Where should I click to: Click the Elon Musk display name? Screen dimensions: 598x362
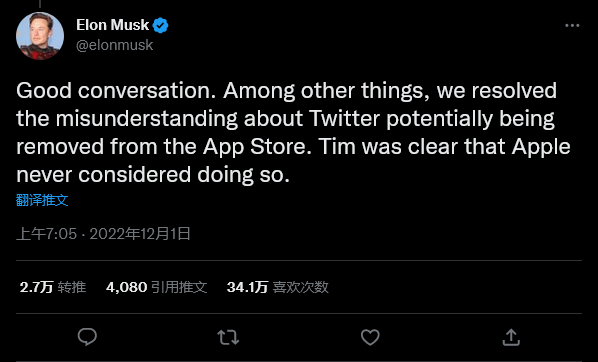(x=113, y=25)
